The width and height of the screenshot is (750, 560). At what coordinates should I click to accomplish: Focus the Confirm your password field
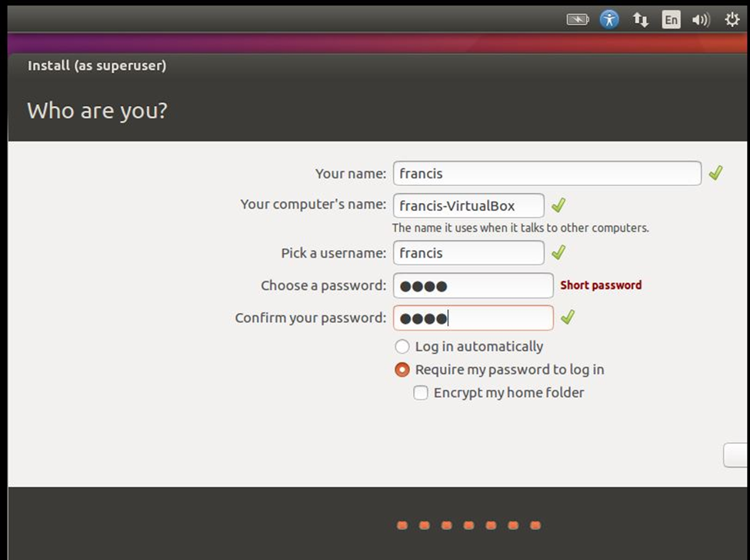pos(474,318)
